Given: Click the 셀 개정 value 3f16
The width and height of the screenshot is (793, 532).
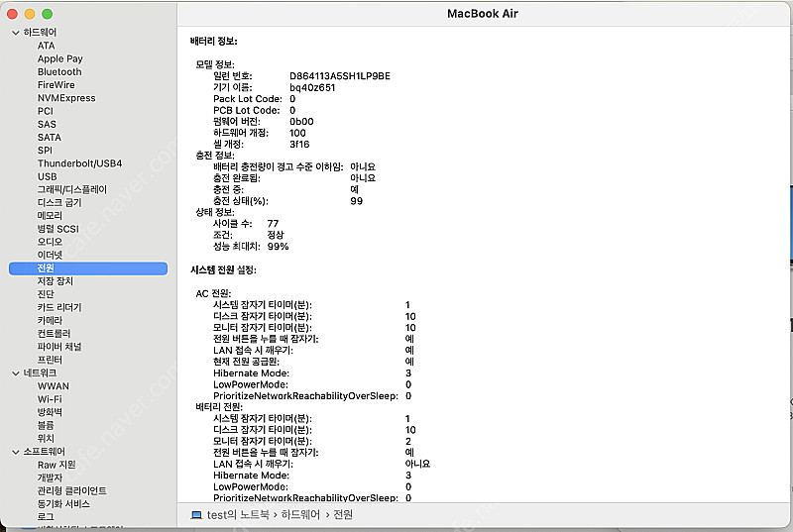Looking at the screenshot, I should point(299,145).
